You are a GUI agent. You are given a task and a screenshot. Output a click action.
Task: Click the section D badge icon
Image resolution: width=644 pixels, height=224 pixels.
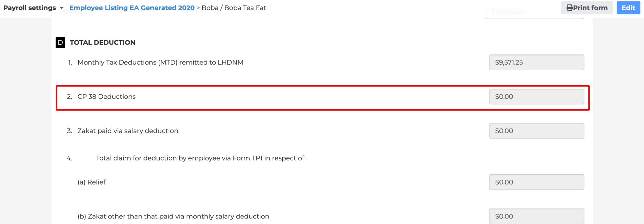pyautogui.click(x=60, y=42)
